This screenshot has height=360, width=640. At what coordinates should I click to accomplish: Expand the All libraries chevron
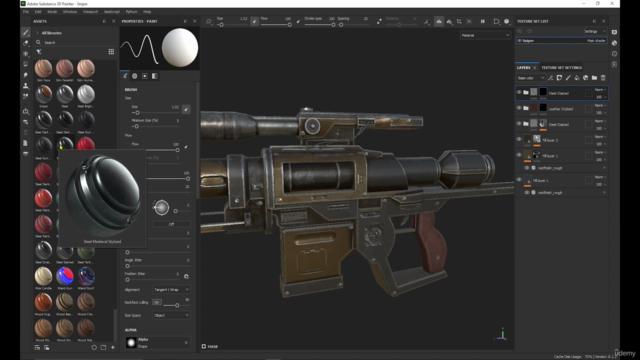point(38,33)
